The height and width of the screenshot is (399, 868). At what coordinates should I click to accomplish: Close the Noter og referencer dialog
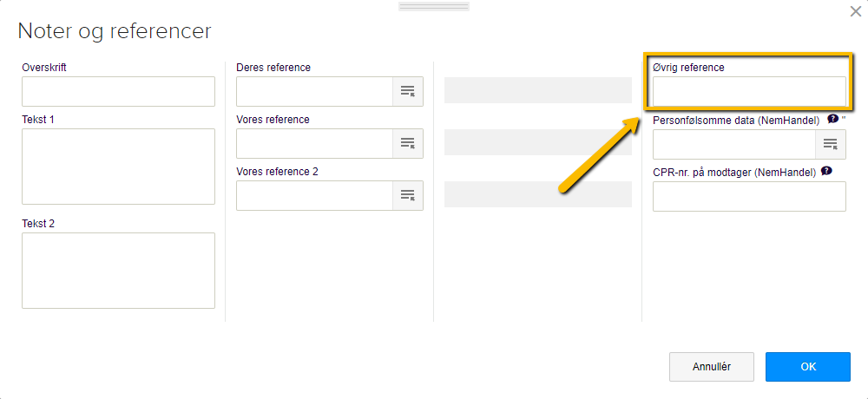pos(855,10)
